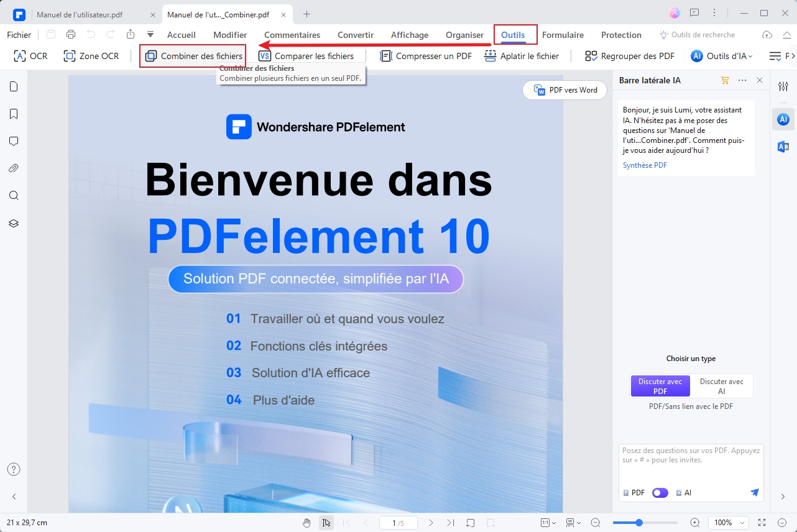797x532 pixels.
Task: Send the AI message with the arrow
Action: 755,493
